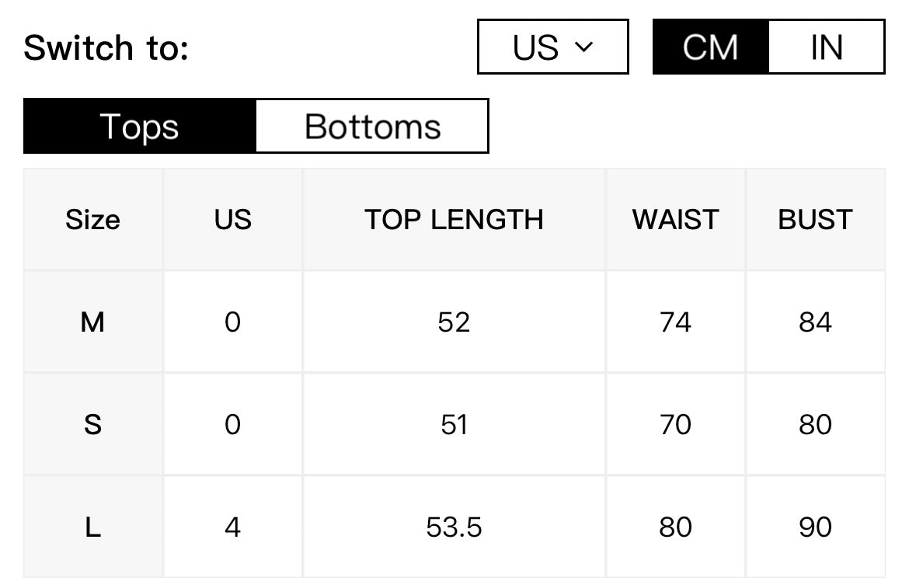Select the Tops tab
Viewport: 909px width, 588px height.
click(139, 127)
